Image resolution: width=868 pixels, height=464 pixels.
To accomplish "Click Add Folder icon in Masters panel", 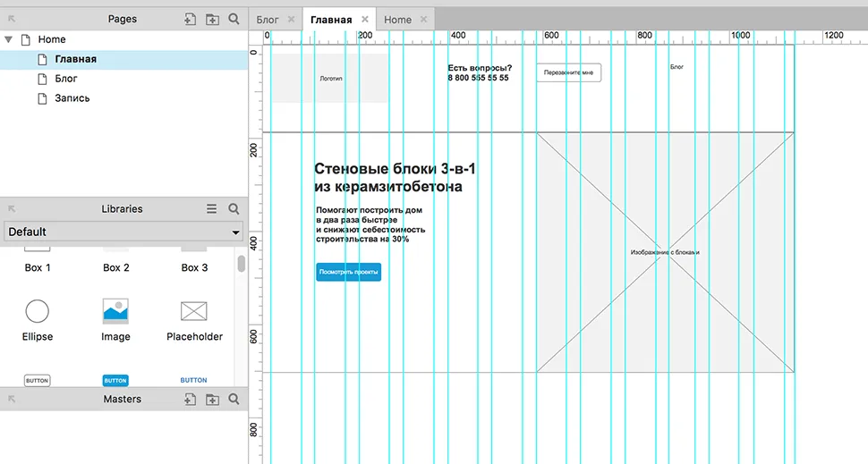I will 212,399.
